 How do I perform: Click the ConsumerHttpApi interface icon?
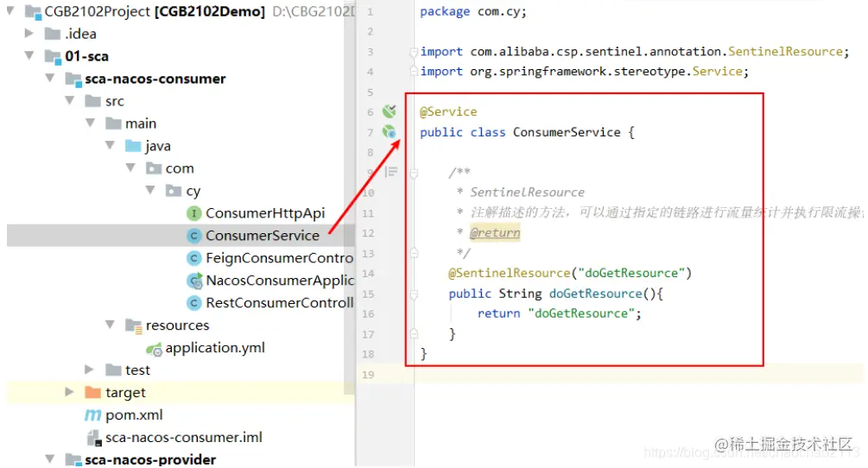point(193,213)
